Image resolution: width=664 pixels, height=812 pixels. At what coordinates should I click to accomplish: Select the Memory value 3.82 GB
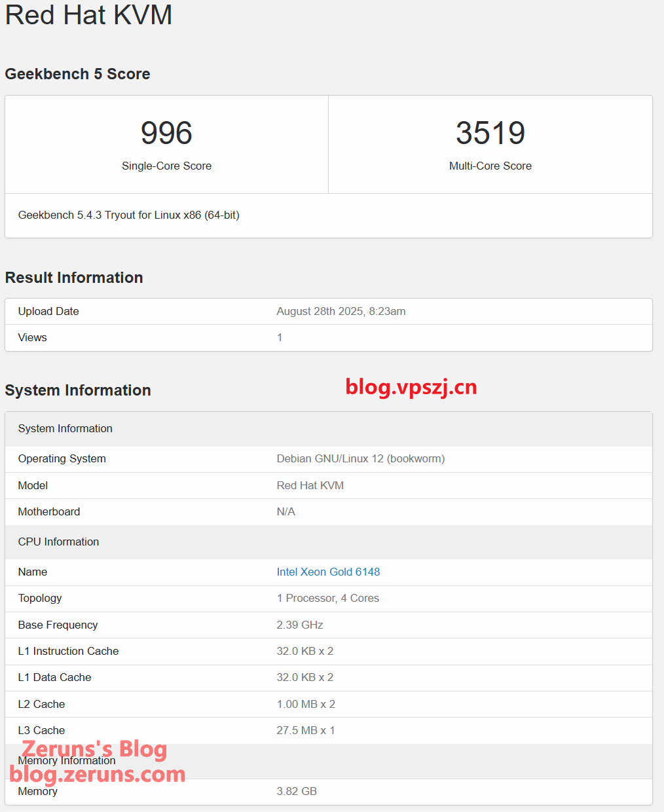(297, 791)
